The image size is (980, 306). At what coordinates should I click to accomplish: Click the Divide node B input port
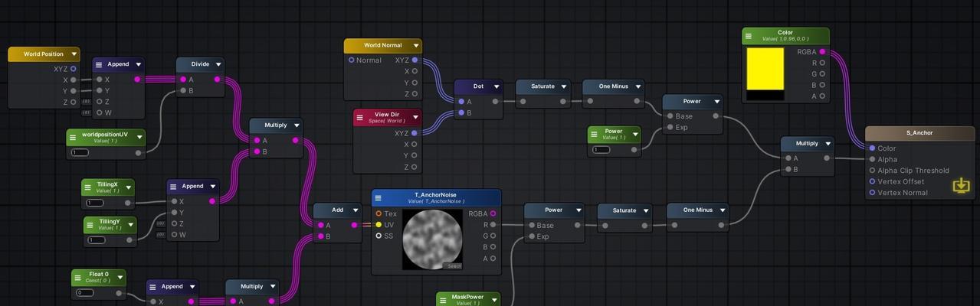click(x=182, y=90)
